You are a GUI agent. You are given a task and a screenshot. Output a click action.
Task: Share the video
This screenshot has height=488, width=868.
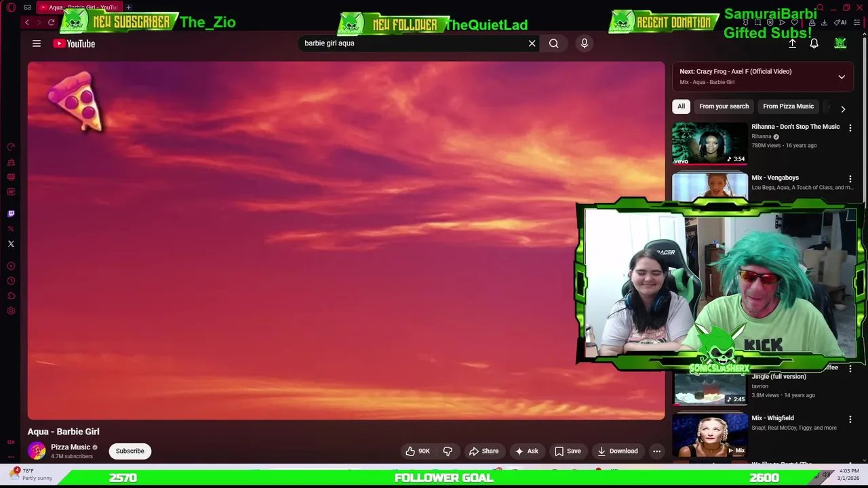484,451
